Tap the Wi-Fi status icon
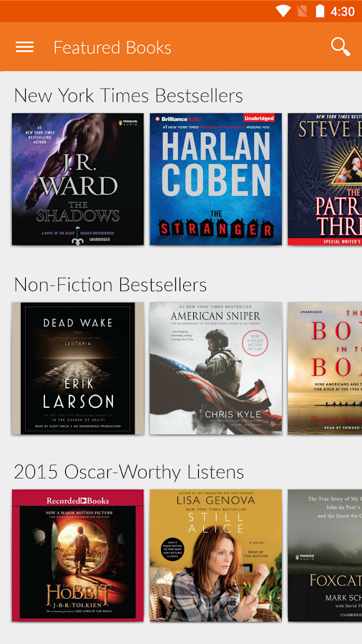This screenshot has height=644, width=362. pyautogui.click(x=283, y=11)
